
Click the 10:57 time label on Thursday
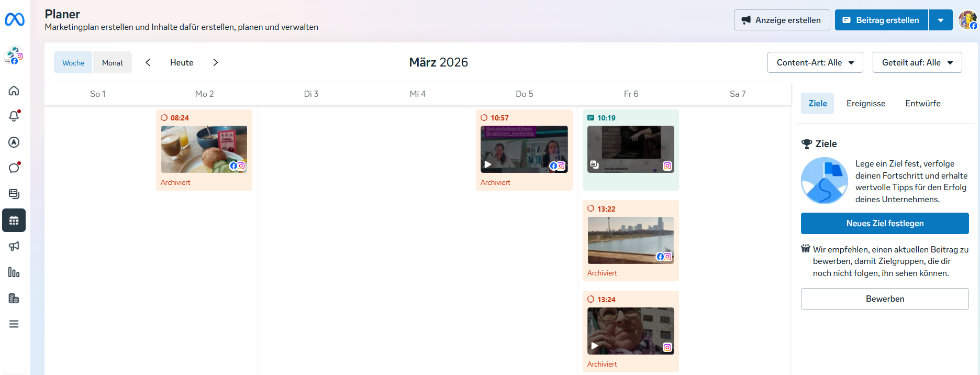pos(499,118)
